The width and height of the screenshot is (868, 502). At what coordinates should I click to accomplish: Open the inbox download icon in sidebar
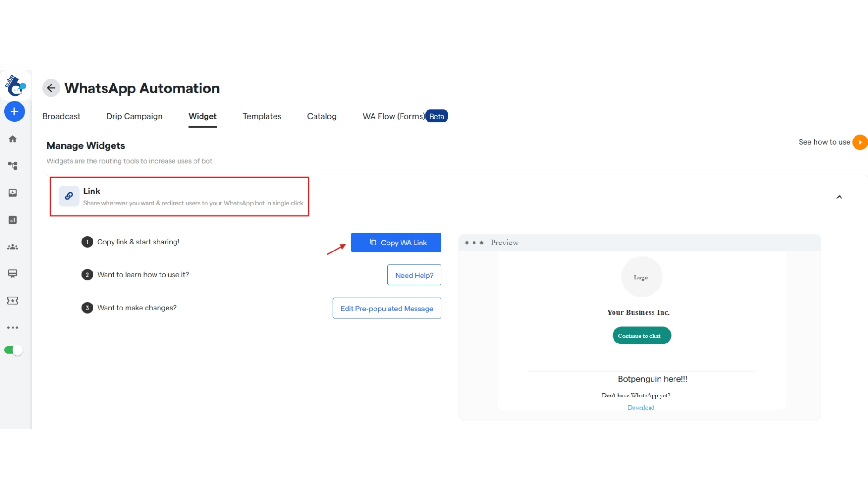click(x=13, y=192)
